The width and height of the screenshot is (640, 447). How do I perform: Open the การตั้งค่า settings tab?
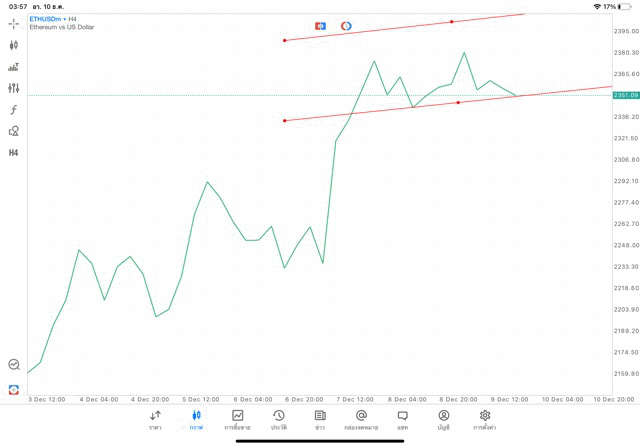[485, 420]
